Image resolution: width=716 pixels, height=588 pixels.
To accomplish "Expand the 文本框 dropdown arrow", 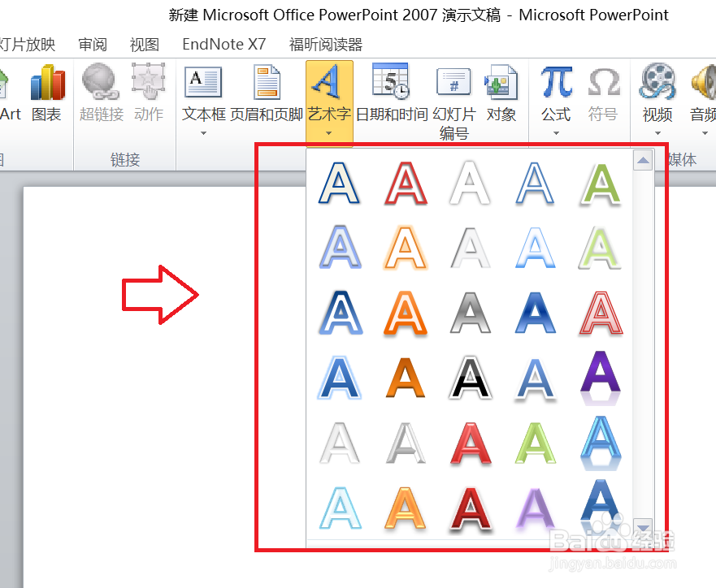I will pyautogui.click(x=204, y=133).
